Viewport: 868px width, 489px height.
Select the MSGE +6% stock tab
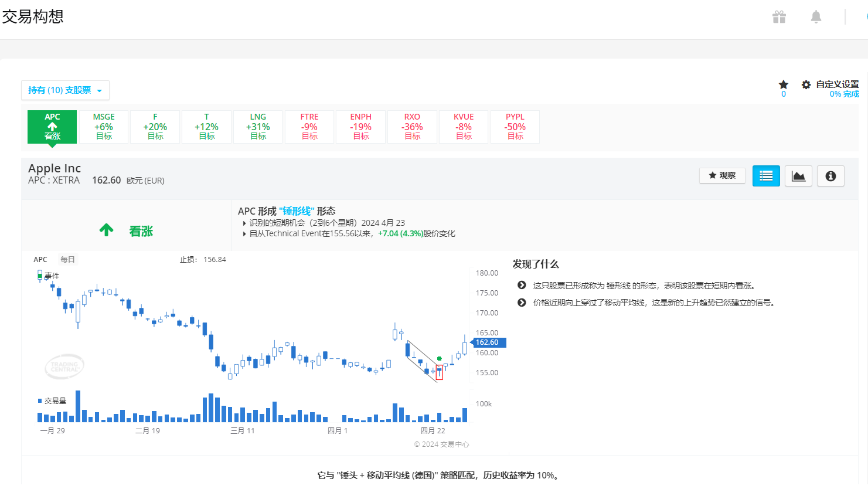pos(104,127)
